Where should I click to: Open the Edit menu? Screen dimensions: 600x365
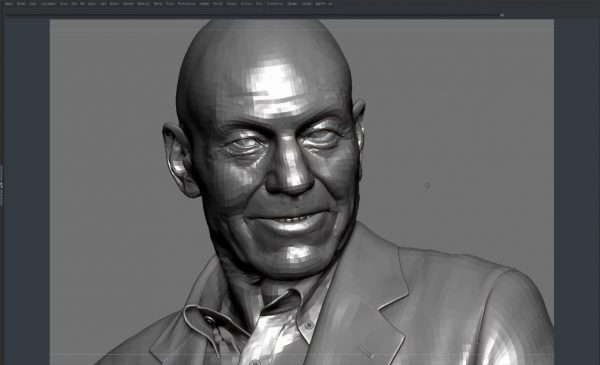pyautogui.click(x=75, y=4)
